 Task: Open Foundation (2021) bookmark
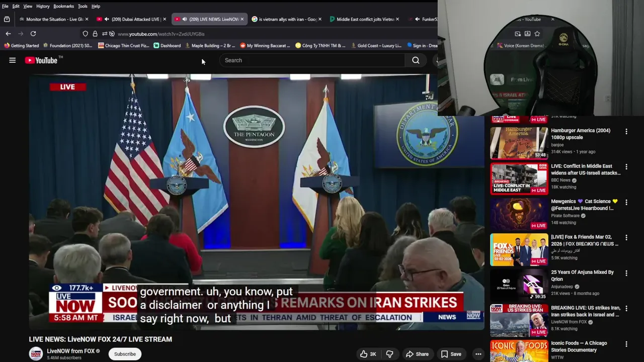(67, 46)
